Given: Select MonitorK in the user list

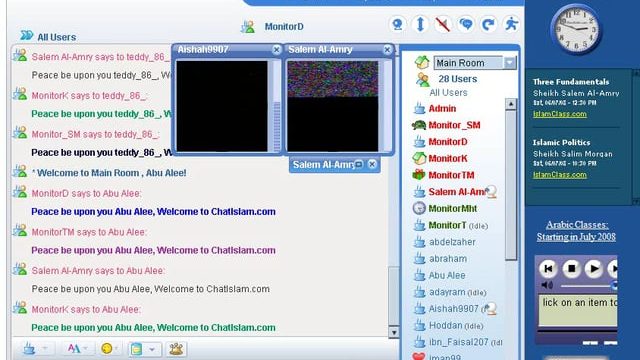Looking at the screenshot, I should coord(448,159).
